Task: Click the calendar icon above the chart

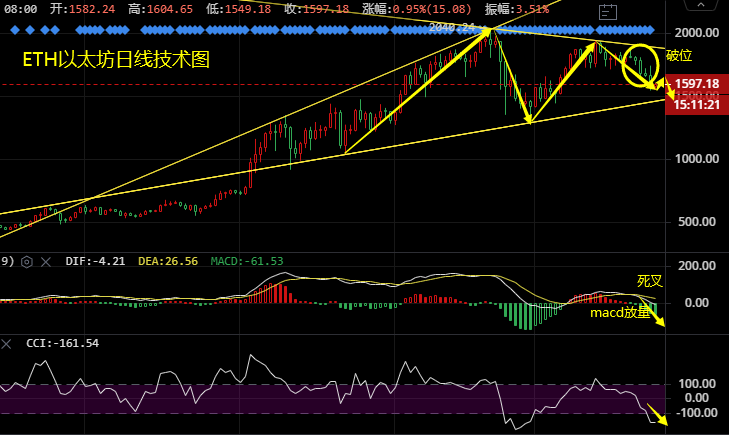Action: [x=608, y=12]
